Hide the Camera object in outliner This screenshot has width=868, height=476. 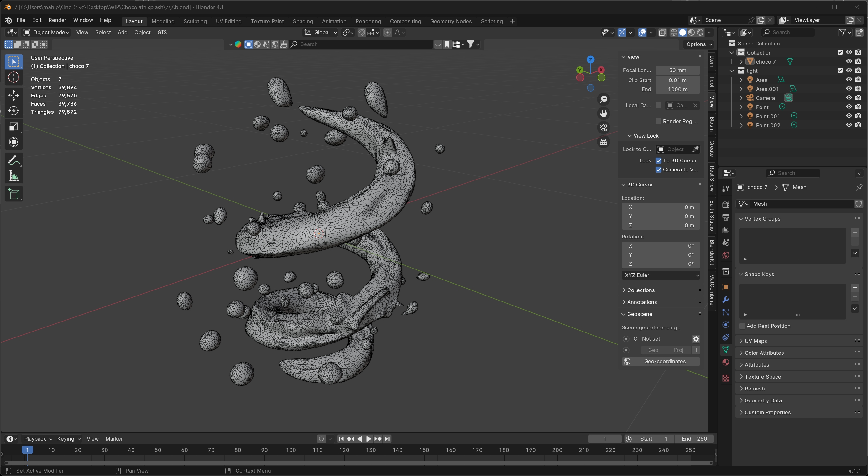[849, 98]
